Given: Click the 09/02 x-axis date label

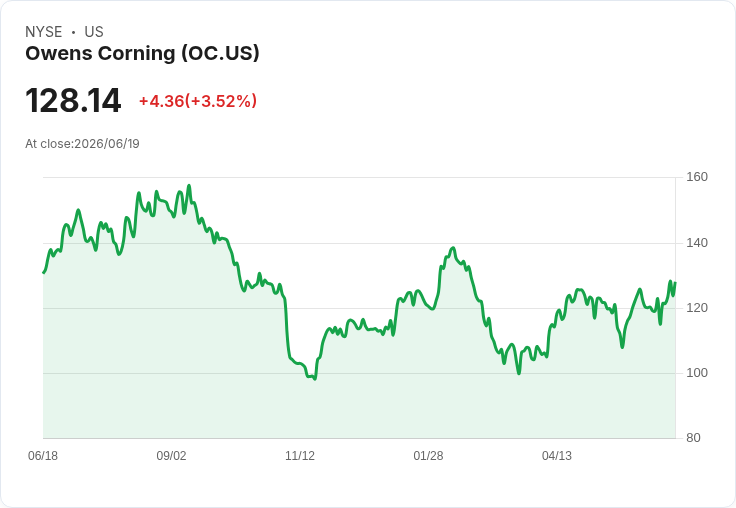Looking at the screenshot, I should pyautogui.click(x=171, y=456).
